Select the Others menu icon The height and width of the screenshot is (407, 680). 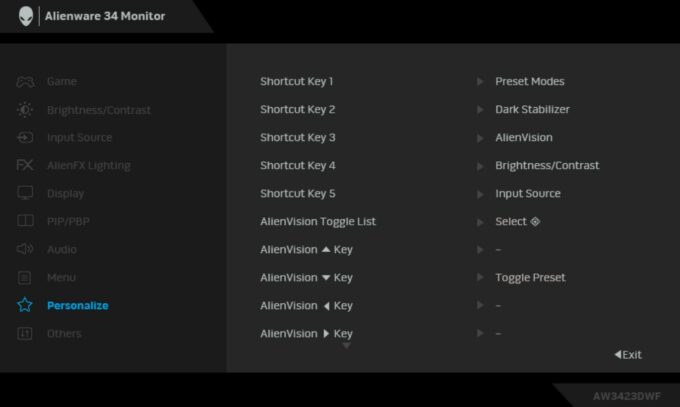click(x=26, y=334)
